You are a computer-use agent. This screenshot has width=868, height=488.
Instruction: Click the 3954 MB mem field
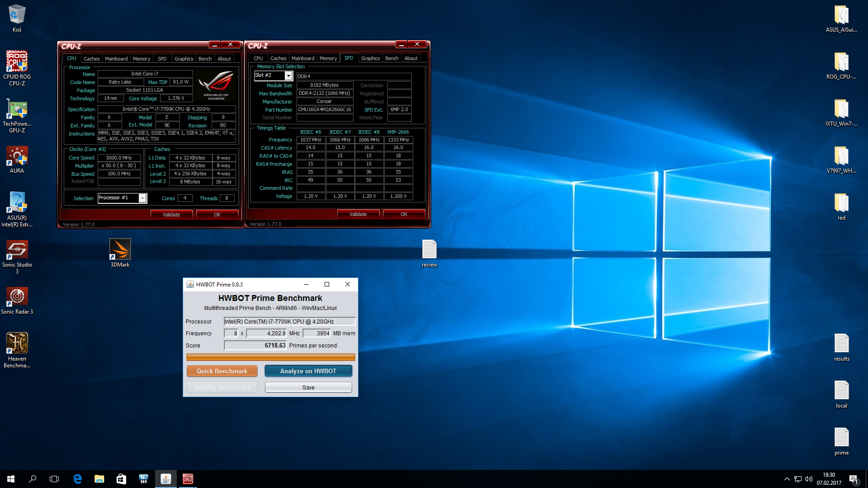click(316, 333)
